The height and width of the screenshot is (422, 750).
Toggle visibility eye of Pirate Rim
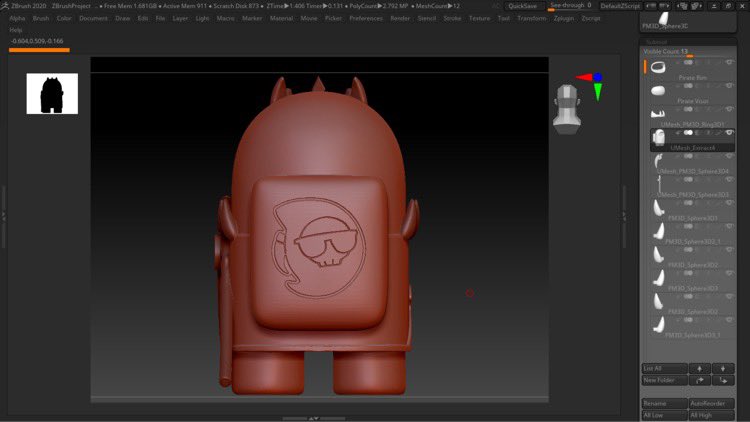(x=729, y=62)
